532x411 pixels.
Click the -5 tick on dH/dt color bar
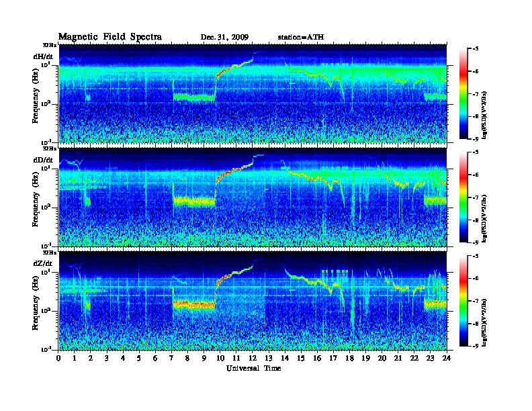[476, 48]
